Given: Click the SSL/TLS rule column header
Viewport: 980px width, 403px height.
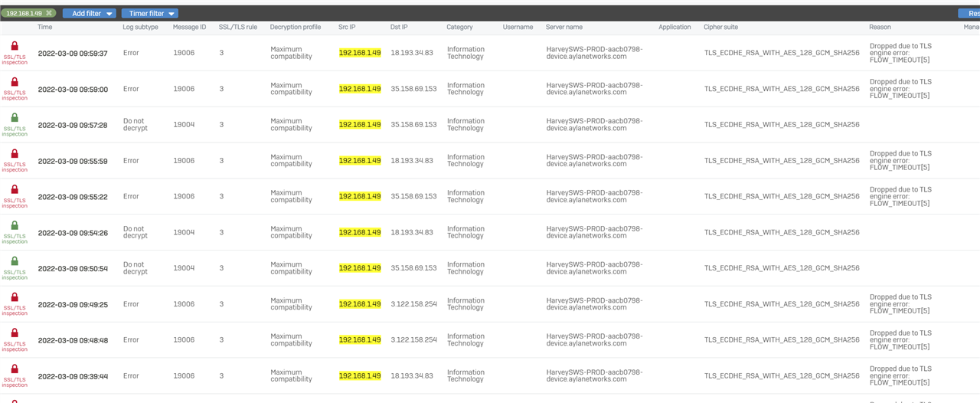Looking at the screenshot, I should (x=238, y=27).
